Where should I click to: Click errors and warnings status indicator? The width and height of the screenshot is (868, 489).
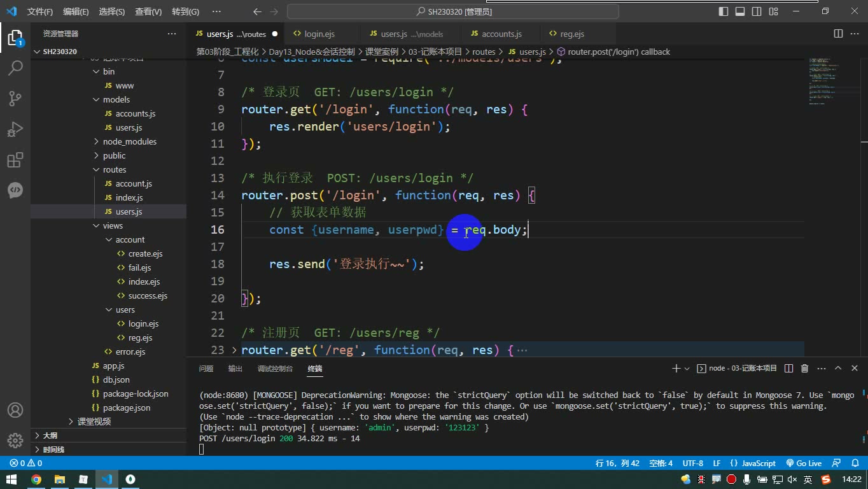(x=26, y=463)
